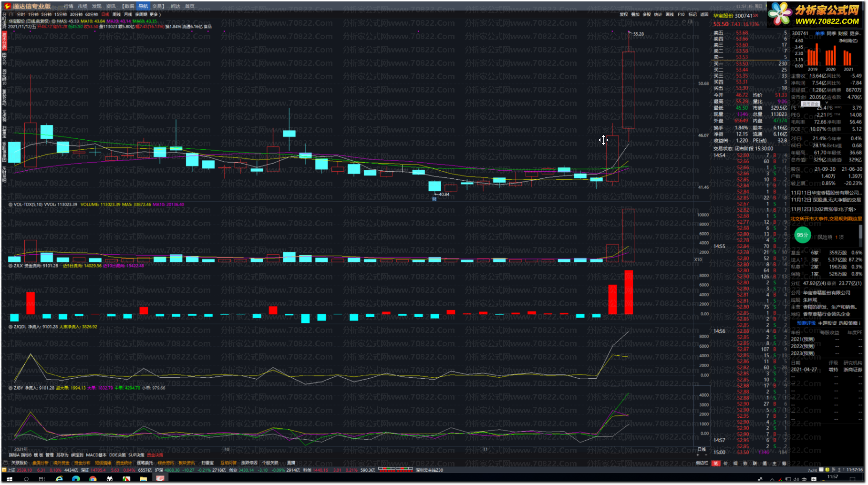The image size is (868, 485).
Task: Select the MACD基本 indicator template
Action: tap(96, 455)
